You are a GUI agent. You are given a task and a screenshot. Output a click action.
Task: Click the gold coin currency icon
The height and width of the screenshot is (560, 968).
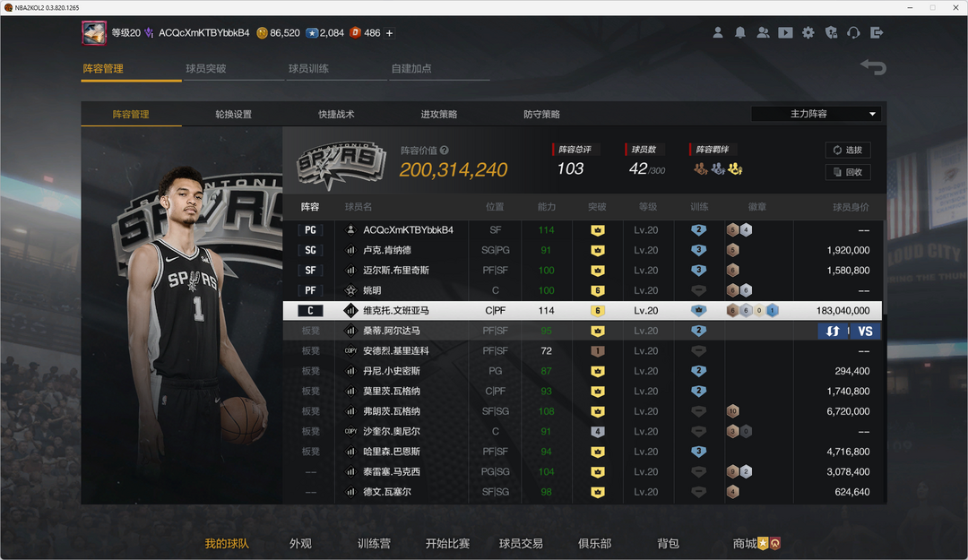coord(262,33)
